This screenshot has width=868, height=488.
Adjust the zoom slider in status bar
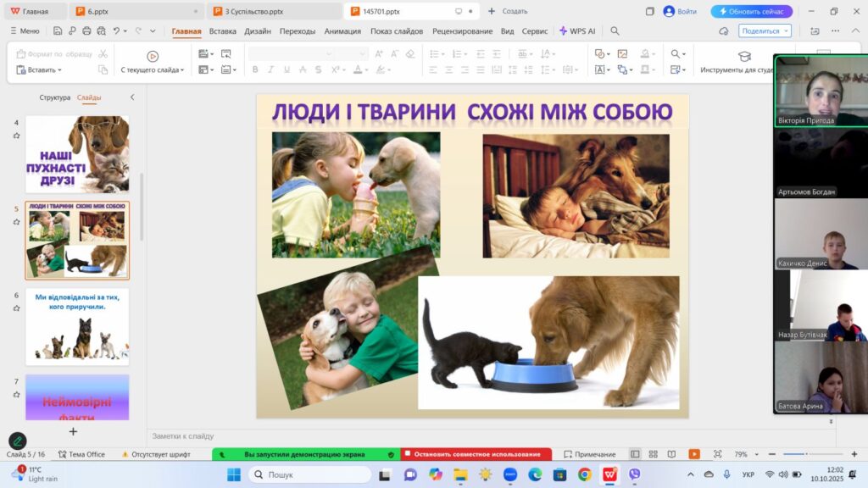coord(805,454)
